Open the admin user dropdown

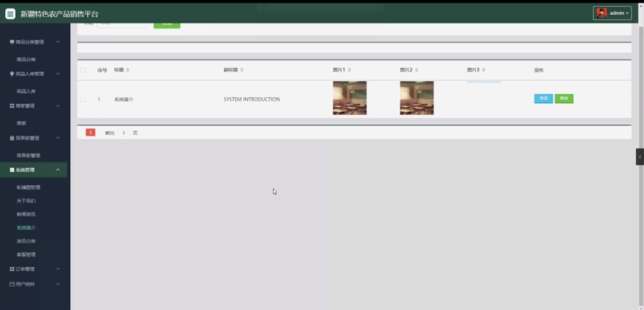[613, 13]
